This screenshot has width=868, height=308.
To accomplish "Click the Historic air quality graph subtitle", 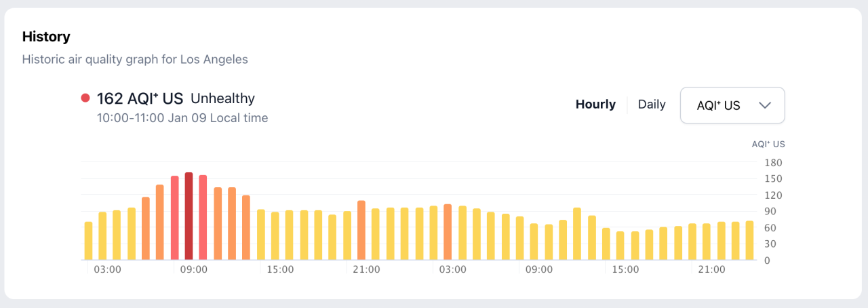I will tap(135, 59).
